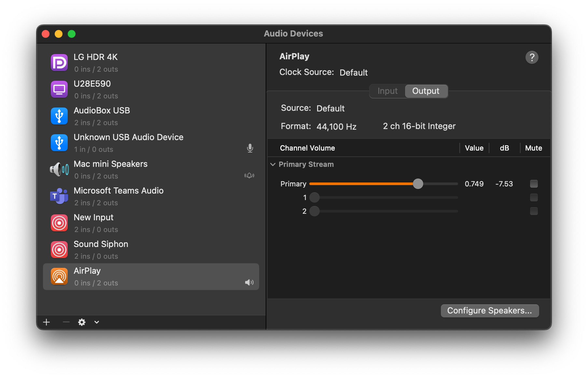
Task: Click the Configure Speakers button
Action: click(x=489, y=311)
